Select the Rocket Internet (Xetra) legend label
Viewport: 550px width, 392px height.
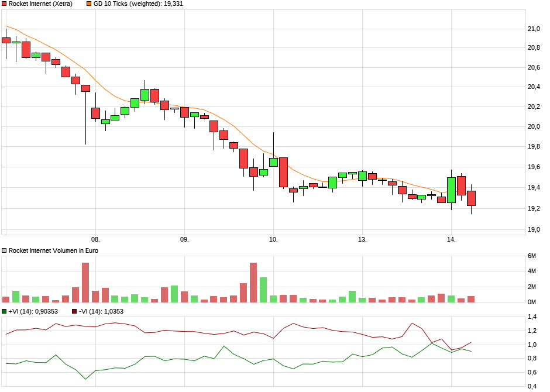point(39,5)
